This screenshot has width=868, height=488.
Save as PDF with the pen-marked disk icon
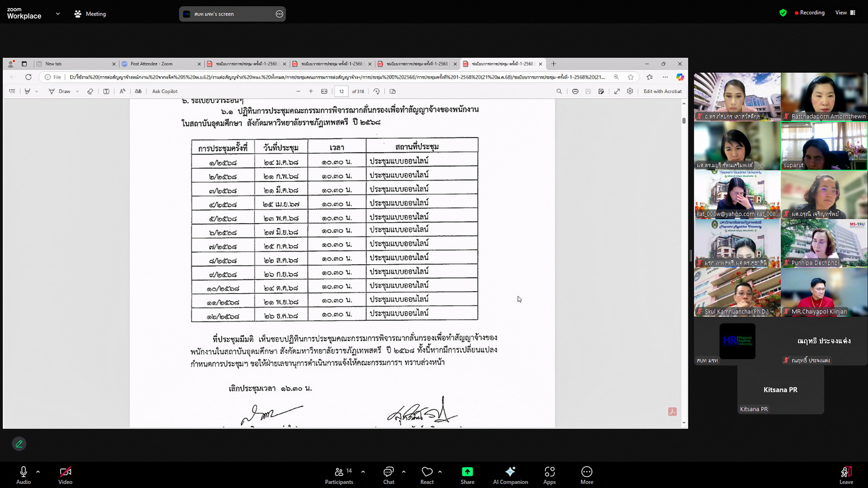(x=601, y=91)
